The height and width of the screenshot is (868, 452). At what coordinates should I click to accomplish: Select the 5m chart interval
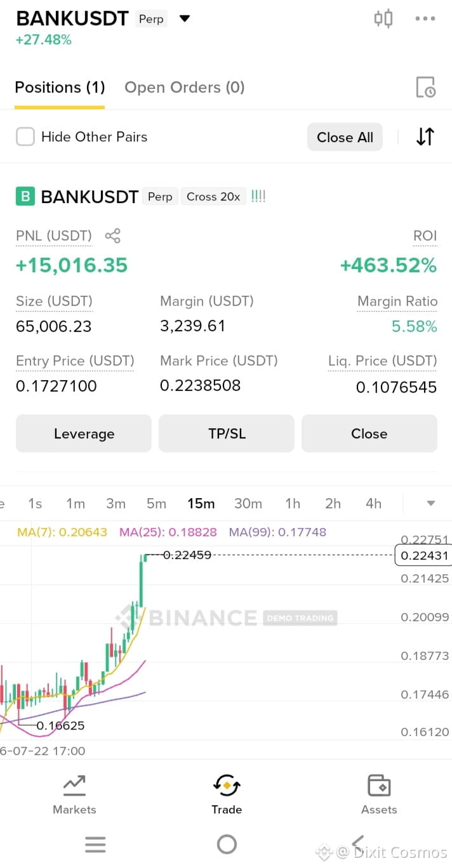click(x=156, y=503)
